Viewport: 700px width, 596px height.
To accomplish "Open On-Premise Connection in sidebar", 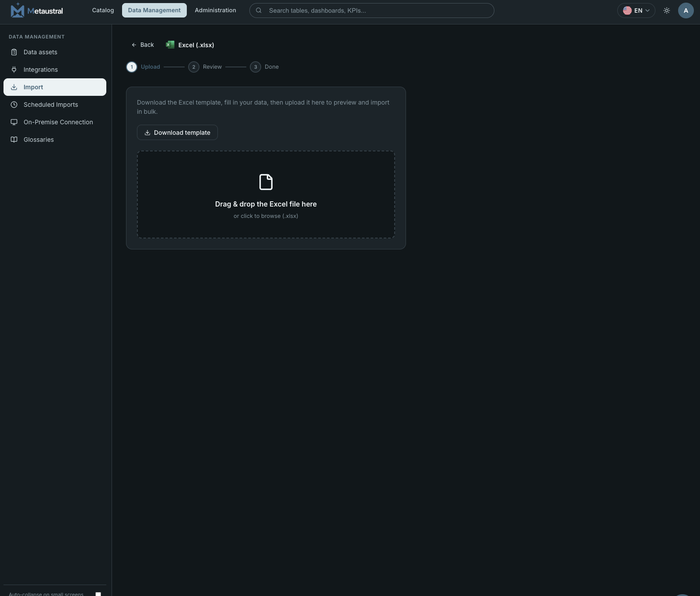I will coord(55,122).
